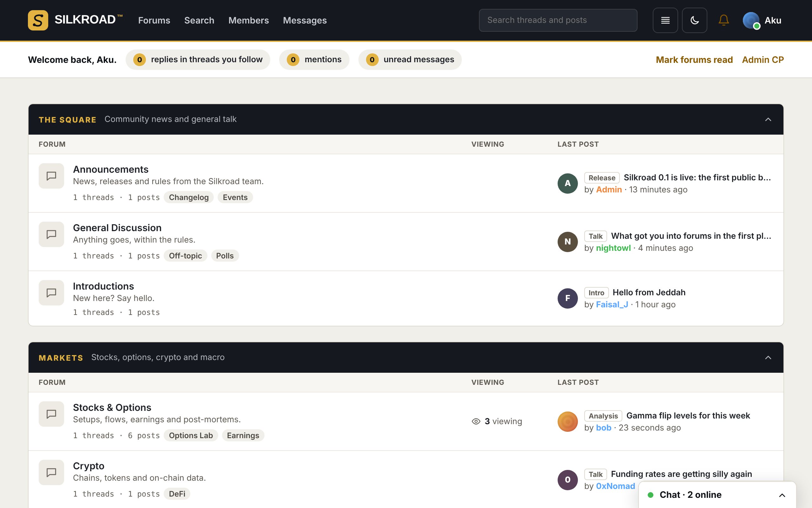Open the General Discussion forum title
Image resolution: width=812 pixels, height=508 pixels.
click(117, 228)
